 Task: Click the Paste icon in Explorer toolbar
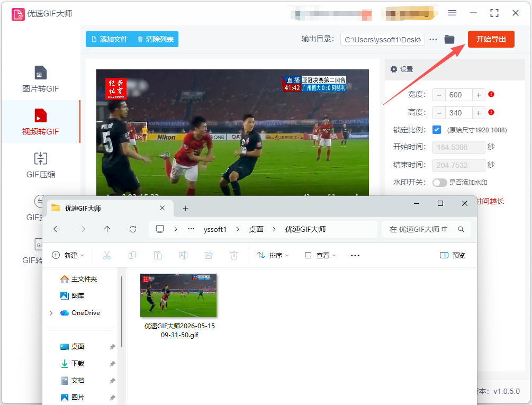(x=158, y=255)
